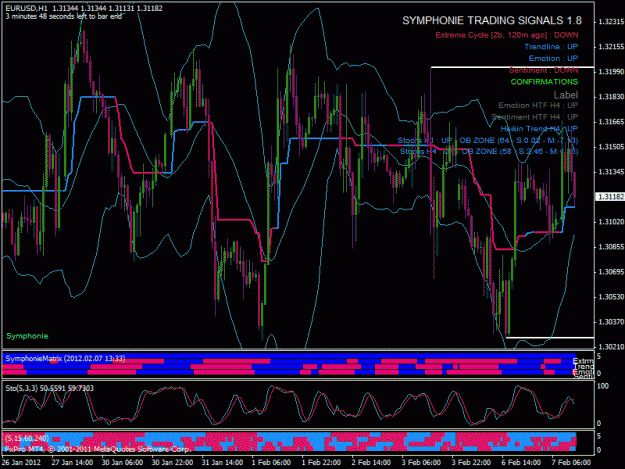Click the '30 Jan 06:00' time label
The image size is (625, 469).
click(122, 462)
